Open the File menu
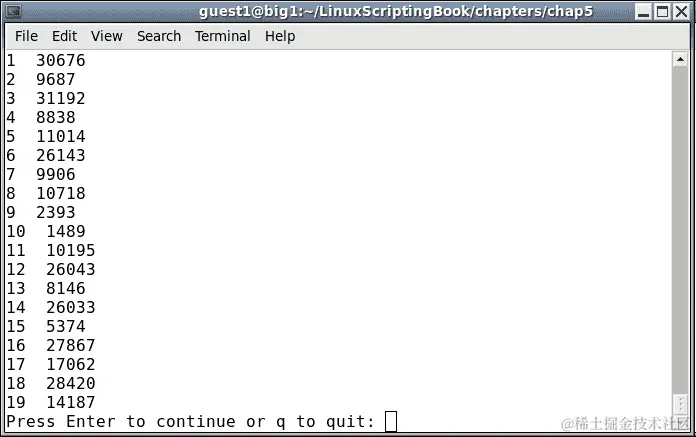 [26, 36]
